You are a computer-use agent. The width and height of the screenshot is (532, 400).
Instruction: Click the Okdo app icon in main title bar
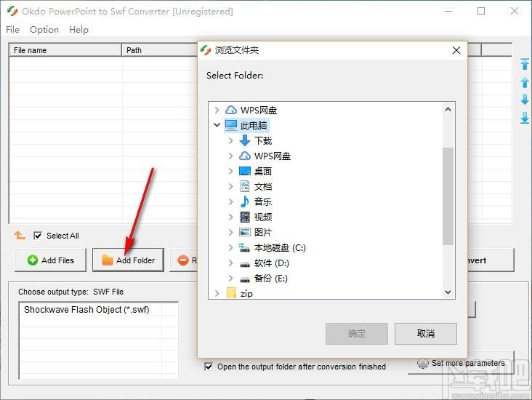pos(12,11)
